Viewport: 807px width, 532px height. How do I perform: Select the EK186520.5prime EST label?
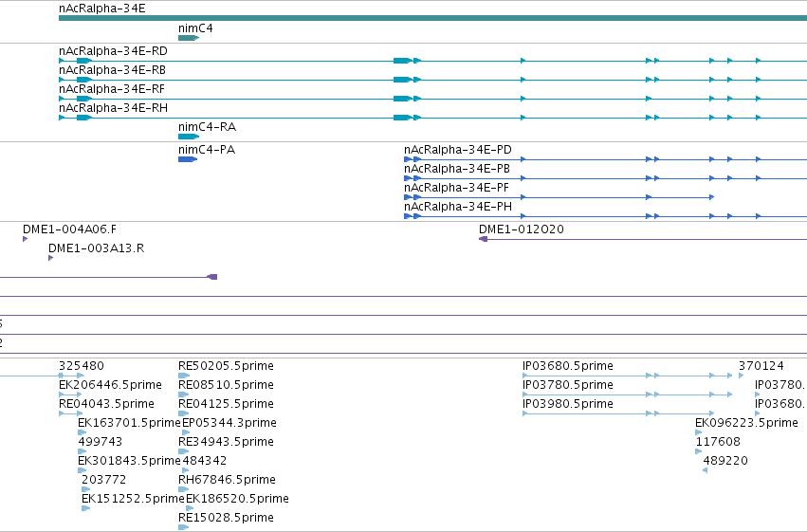click(x=237, y=499)
